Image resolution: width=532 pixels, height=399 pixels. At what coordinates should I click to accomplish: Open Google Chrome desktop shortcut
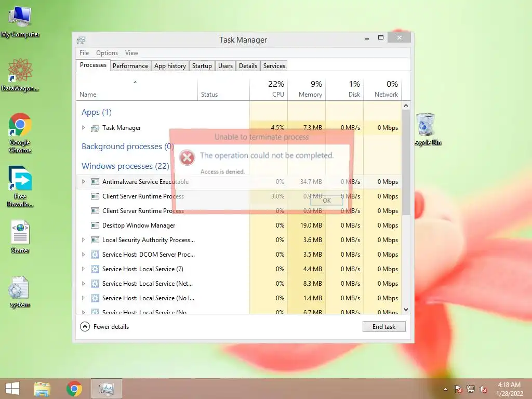pos(20,132)
